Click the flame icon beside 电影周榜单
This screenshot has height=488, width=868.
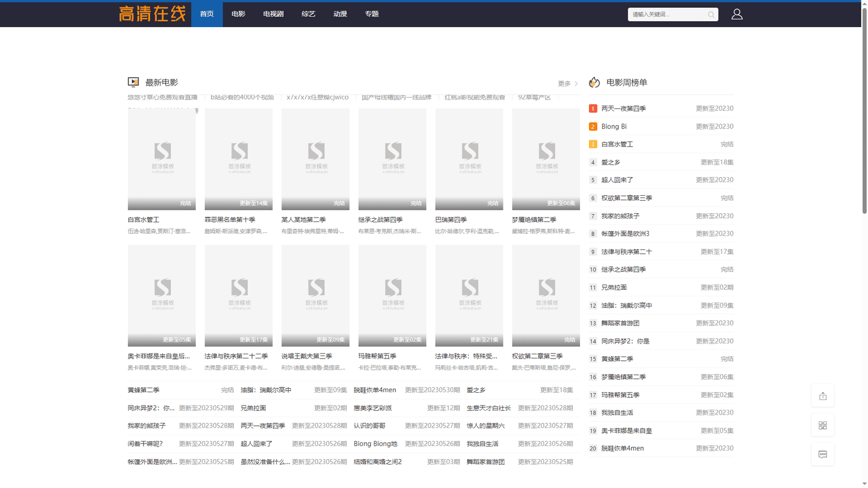594,82
